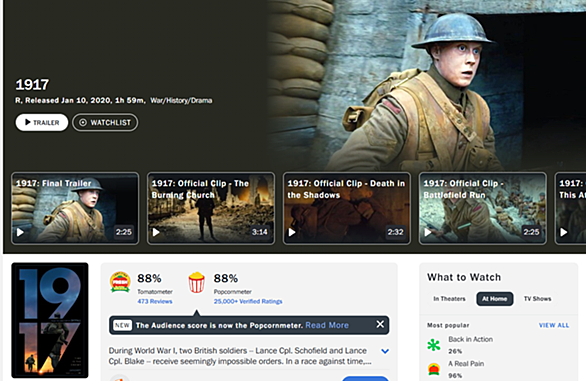Open the 1917 movie poster image
The image size is (586, 381).
click(50, 320)
